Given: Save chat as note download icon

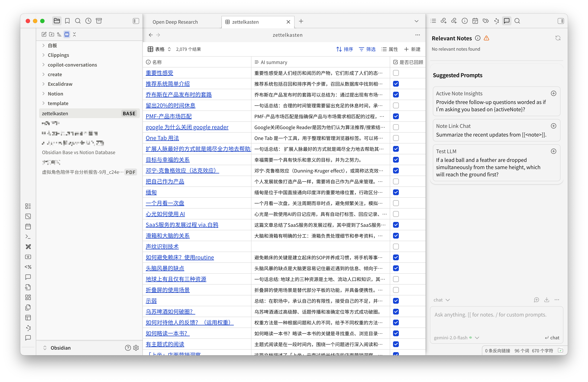Looking at the screenshot, I should pos(547,300).
